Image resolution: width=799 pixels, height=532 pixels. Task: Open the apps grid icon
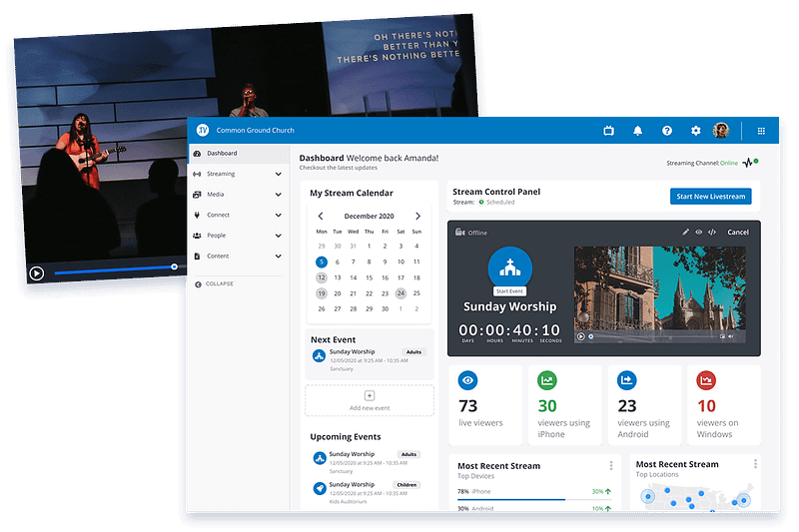[761, 131]
